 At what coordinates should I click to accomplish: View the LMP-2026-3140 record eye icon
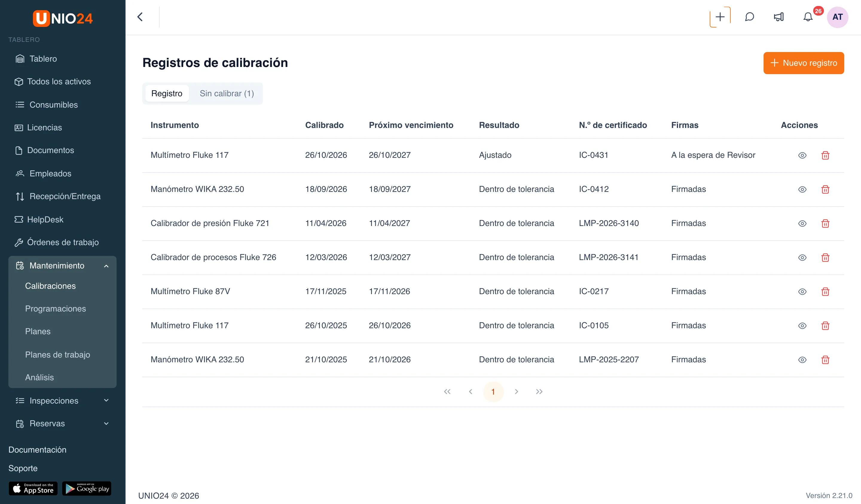click(x=802, y=224)
